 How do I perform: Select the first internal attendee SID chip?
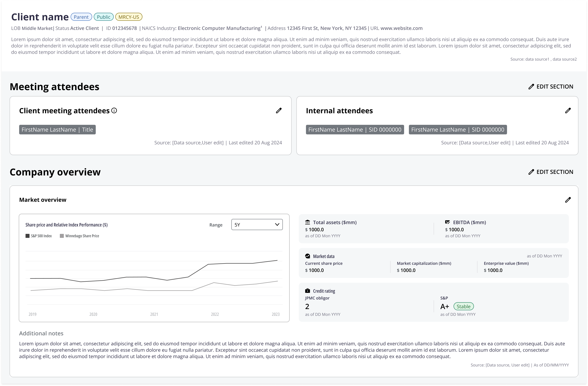coord(355,130)
